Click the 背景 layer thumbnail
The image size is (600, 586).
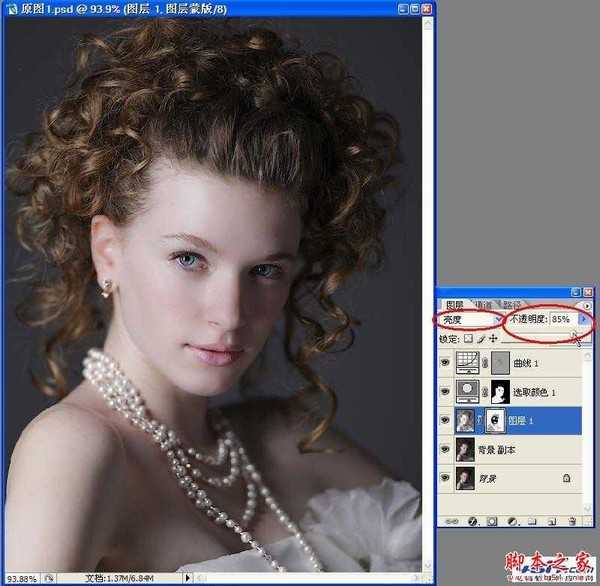[465, 478]
